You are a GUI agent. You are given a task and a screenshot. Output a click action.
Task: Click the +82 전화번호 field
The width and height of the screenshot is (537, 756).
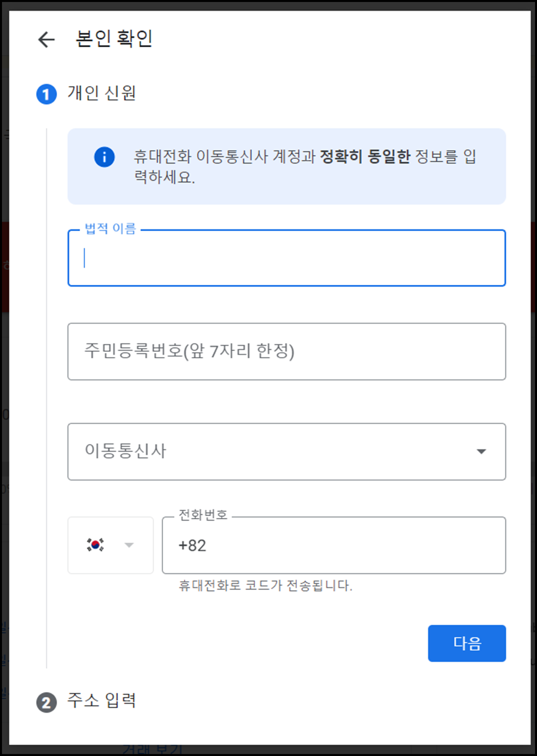click(334, 545)
